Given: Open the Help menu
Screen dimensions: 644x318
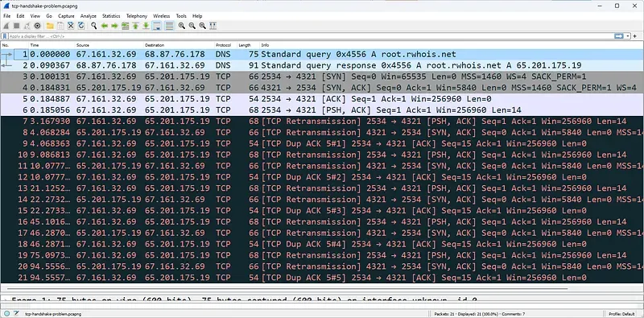Looking at the screenshot, I should pyautogui.click(x=197, y=16).
